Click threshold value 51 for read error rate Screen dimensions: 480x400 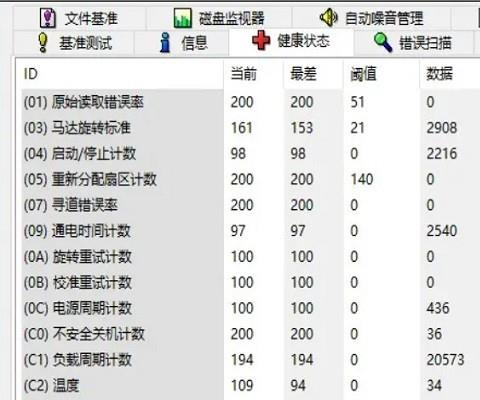(x=358, y=102)
